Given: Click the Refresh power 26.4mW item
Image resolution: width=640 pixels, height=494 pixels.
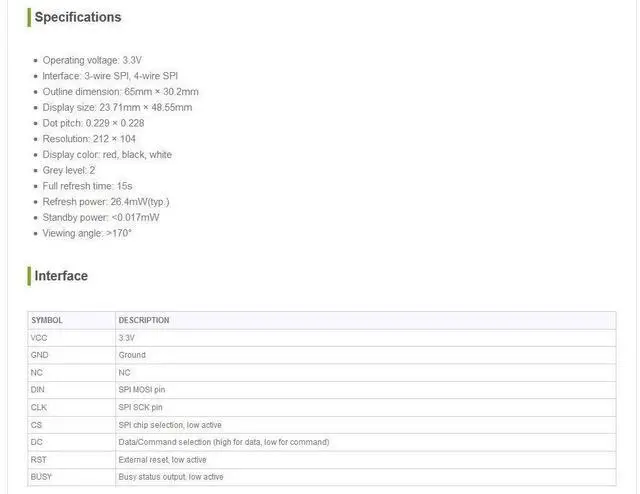Looking at the screenshot, I should (106, 202).
